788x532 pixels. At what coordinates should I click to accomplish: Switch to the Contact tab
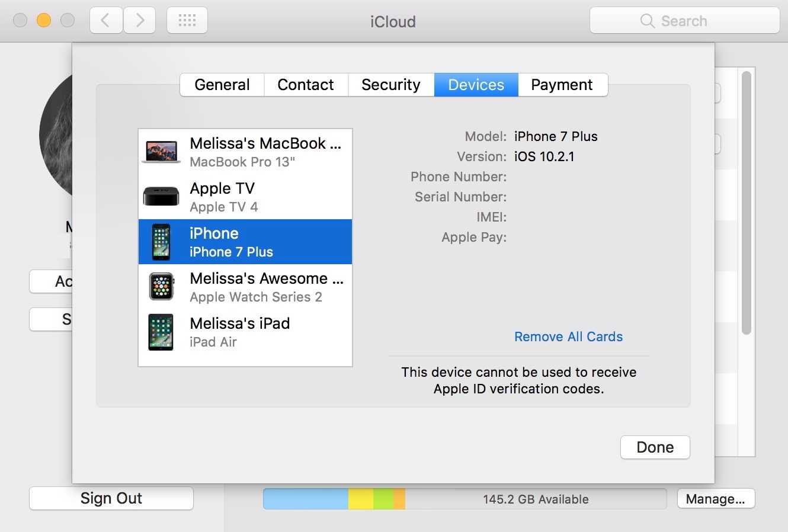tap(306, 85)
